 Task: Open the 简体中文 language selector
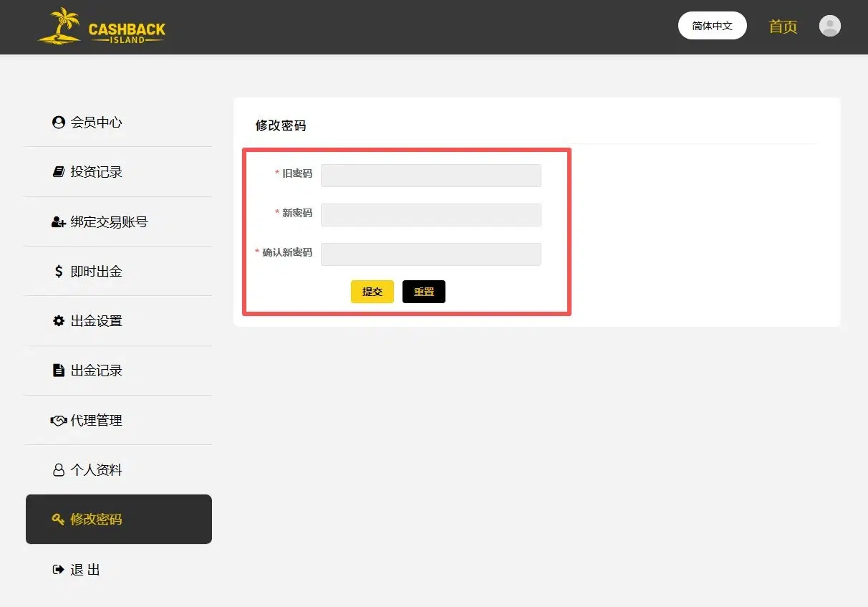(x=713, y=26)
